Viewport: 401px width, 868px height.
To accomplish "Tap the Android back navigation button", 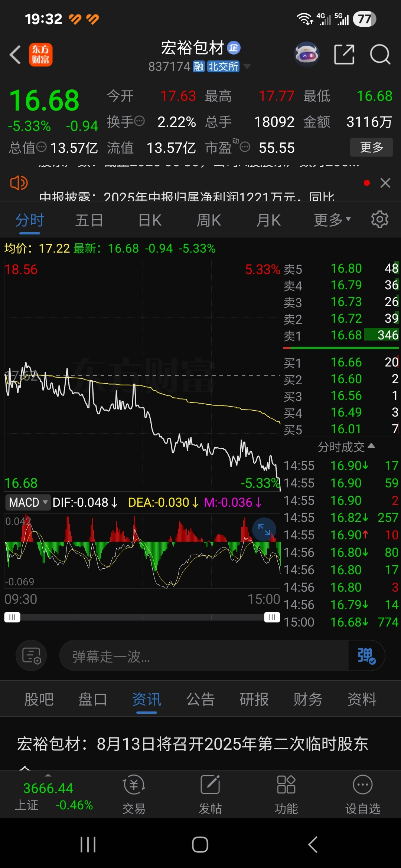I will [x=313, y=845].
